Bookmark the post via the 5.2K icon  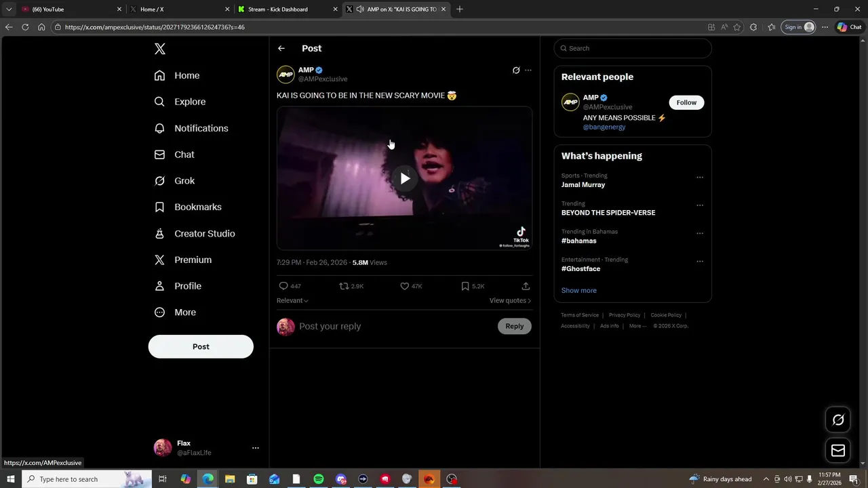coord(473,286)
